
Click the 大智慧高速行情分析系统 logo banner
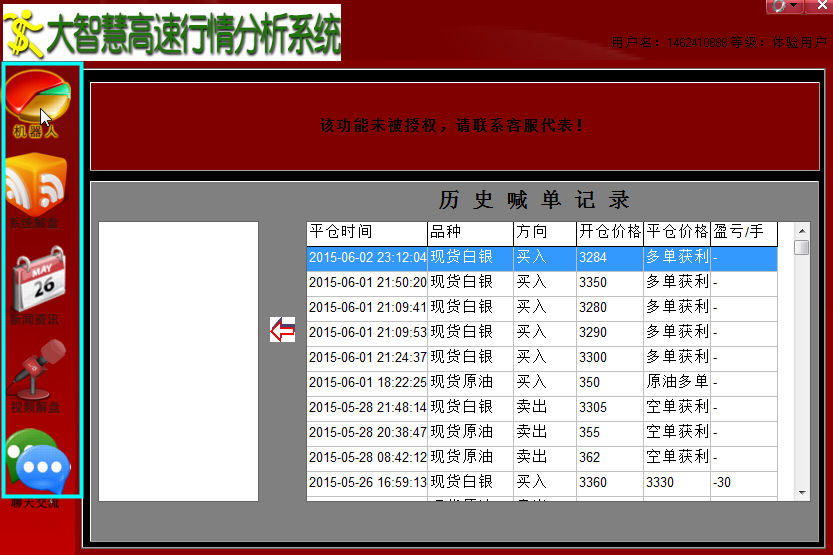pyautogui.click(x=172, y=33)
